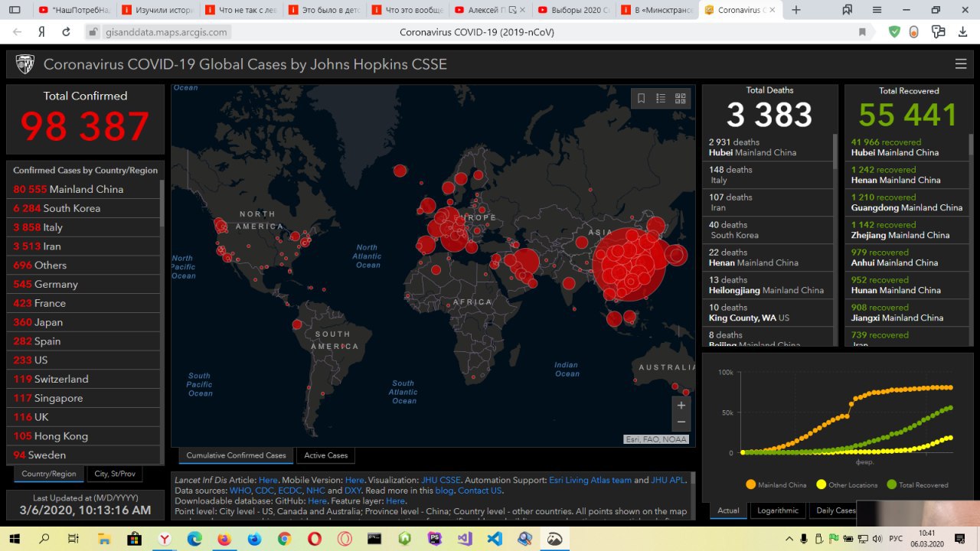980x551 pixels.
Task: Open map bookmarks icon
Action: 642,98
